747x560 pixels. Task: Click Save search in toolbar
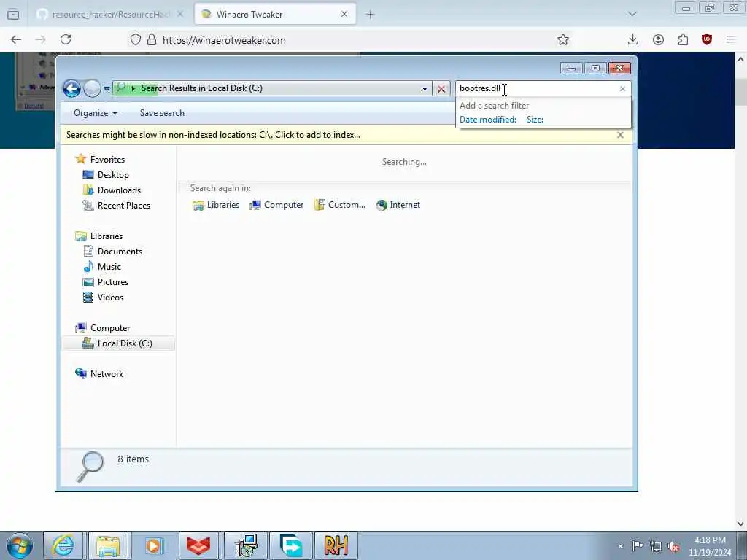point(162,113)
